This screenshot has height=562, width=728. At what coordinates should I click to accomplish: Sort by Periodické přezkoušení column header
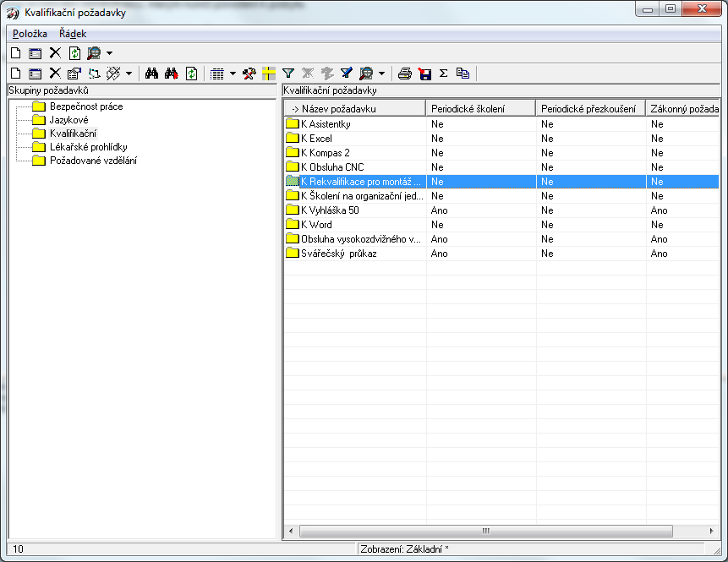(590, 108)
